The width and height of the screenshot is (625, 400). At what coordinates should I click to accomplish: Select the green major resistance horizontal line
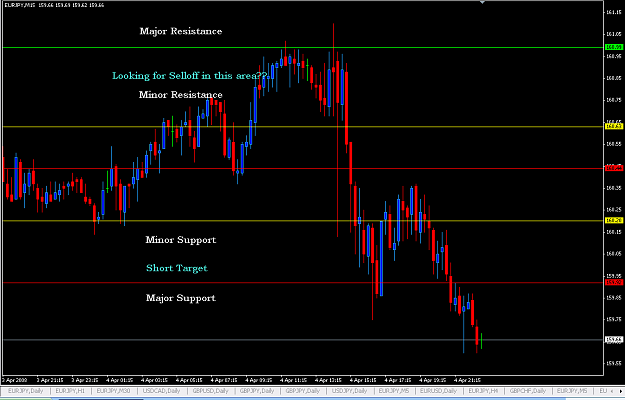(x=303, y=47)
